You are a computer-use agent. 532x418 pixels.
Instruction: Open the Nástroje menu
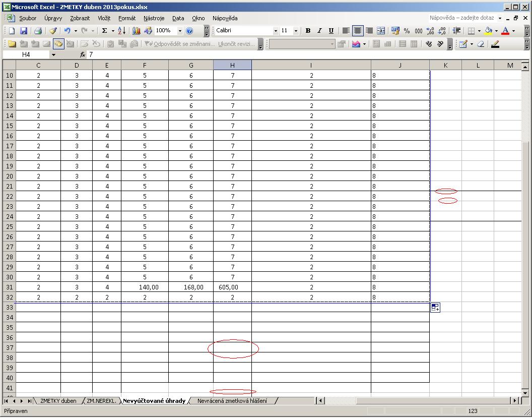point(154,18)
